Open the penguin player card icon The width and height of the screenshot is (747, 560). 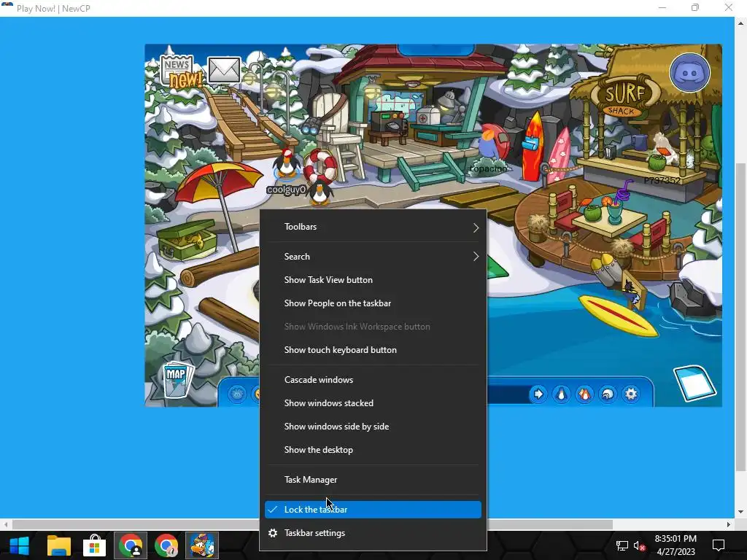point(562,394)
